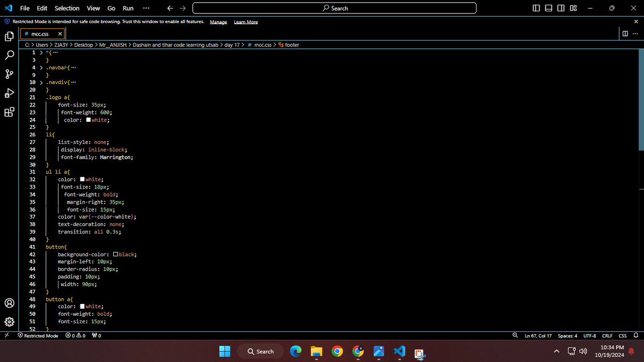This screenshot has height=362, width=644.
Task: Open editor tab More Actions ellipsis
Action: (635, 33)
